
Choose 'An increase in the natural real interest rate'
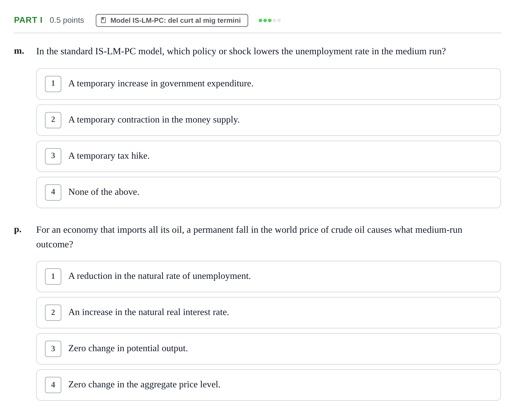click(269, 313)
